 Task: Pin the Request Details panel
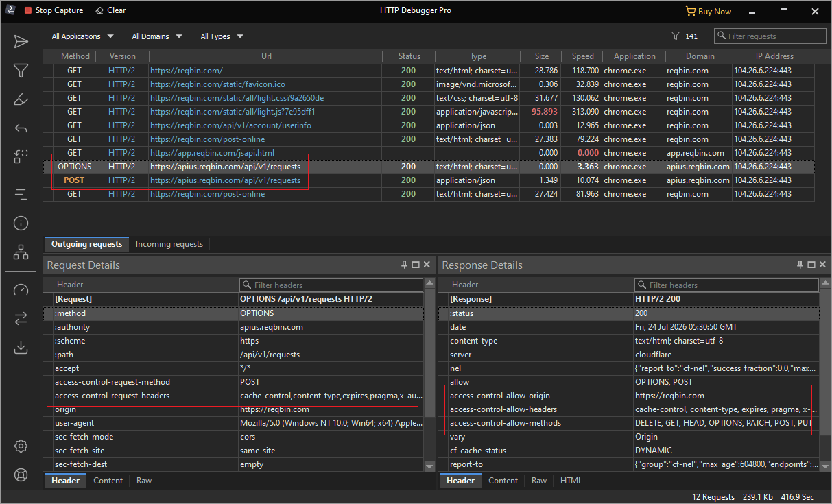pyautogui.click(x=405, y=265)
